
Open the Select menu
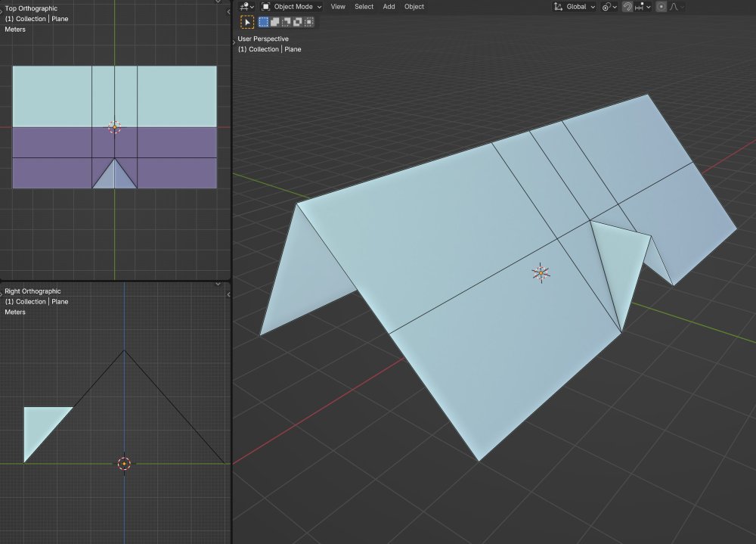coord(364,7)
